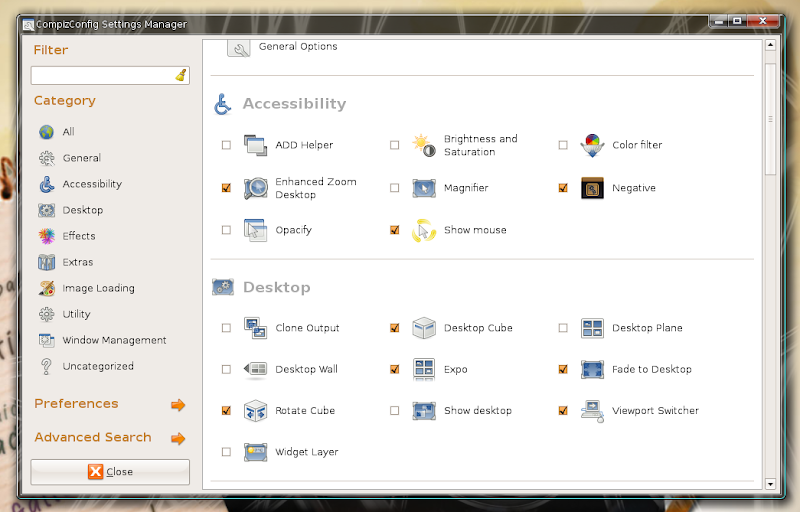Check the Desktop Plane checkbox
Screen dimensions: 800x512
tap(563, 328)
